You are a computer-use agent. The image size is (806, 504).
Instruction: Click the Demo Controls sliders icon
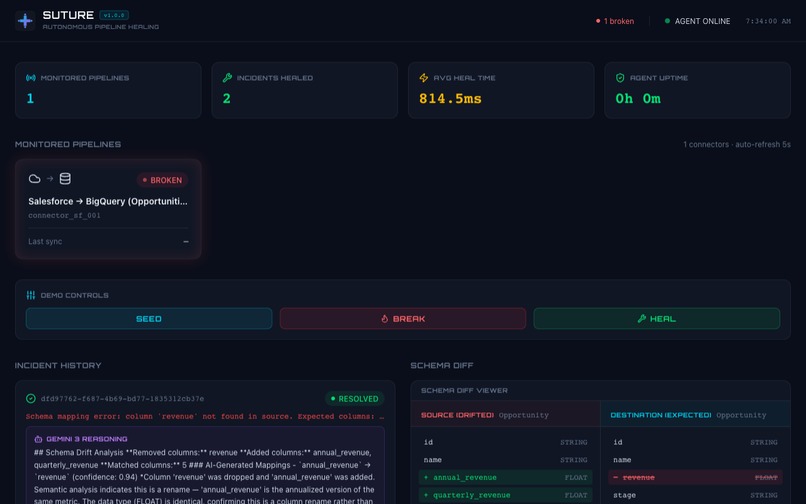click(x=31, y=295)
